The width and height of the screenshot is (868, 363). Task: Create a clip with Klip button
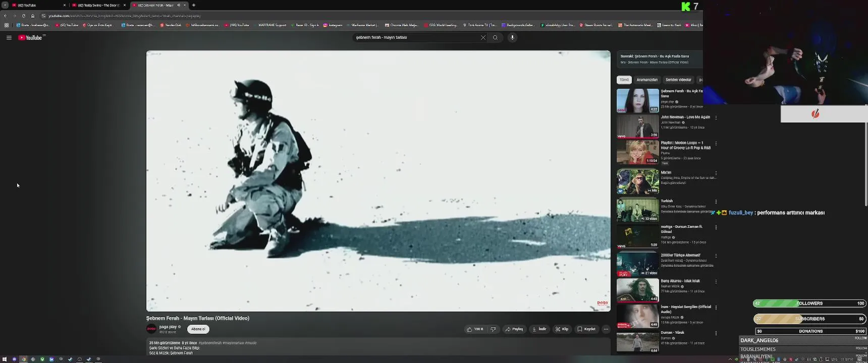coord(562,329)
